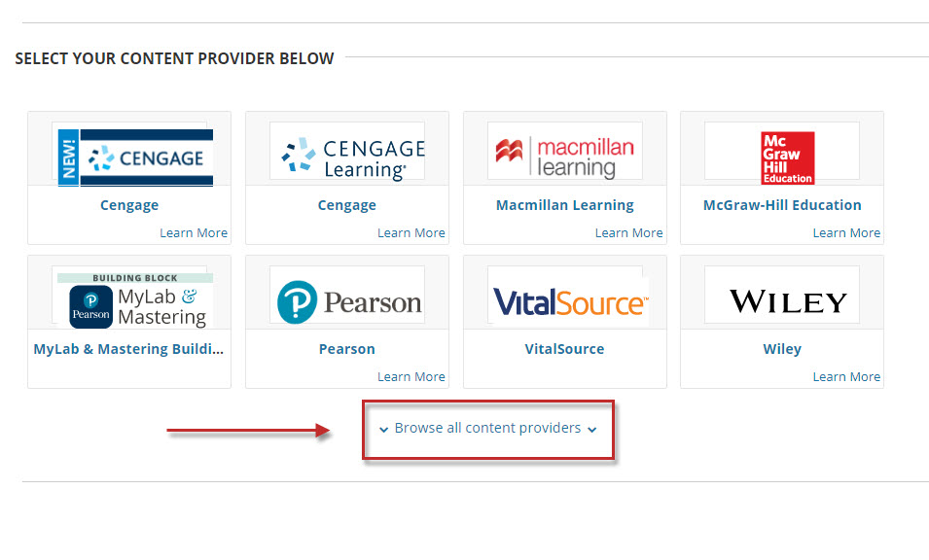Open the VitalSource title link
929x560 pixels.
coord(564,349)
